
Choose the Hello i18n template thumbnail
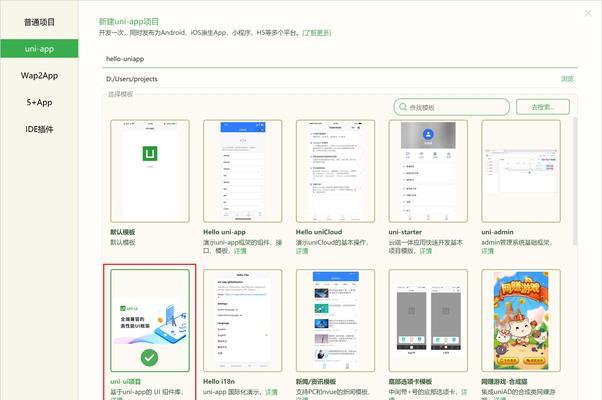pyautogui.click(x=243, y=321)
